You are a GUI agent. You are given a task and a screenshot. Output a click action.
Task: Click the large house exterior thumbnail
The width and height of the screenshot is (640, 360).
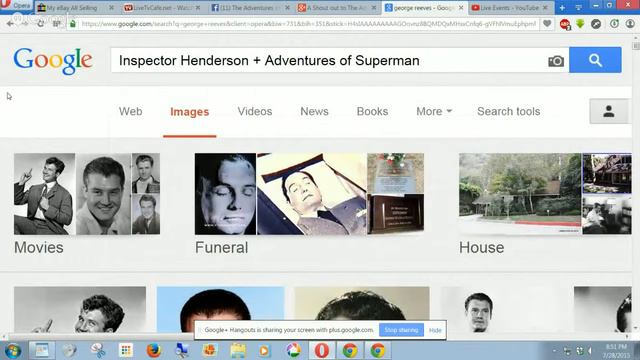(x=520, y=194)
